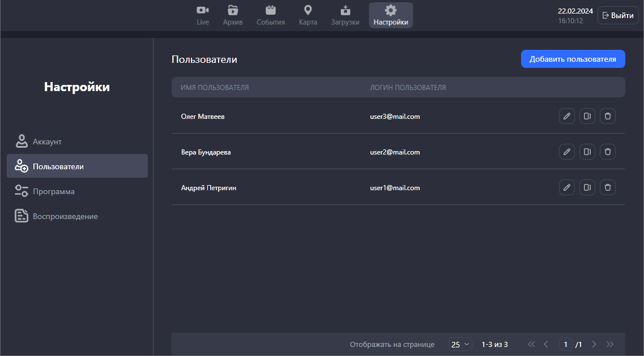The height and width of the screenshot is (356, 644).
Task: Jump to the last page arrow
Action: pos(610,344)
